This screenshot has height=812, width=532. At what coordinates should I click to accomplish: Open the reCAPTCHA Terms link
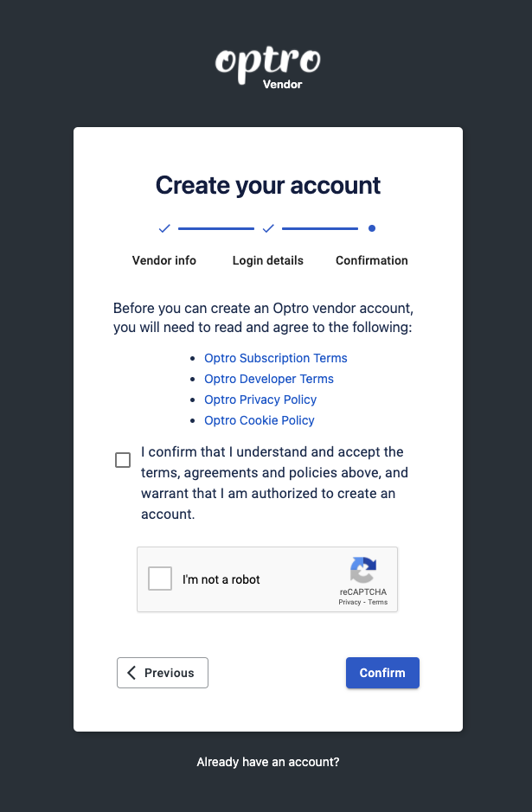pyautogui.click(x=378, y=602)
